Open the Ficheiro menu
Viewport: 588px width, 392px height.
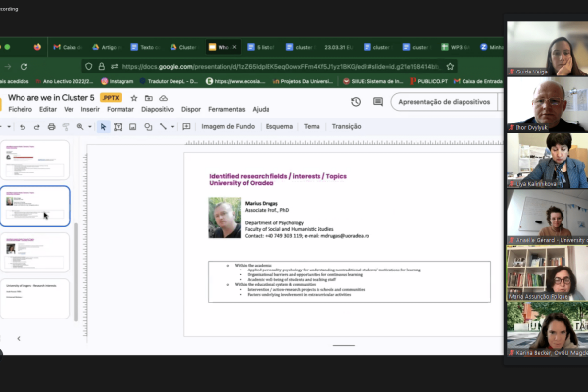click(21, 109)
